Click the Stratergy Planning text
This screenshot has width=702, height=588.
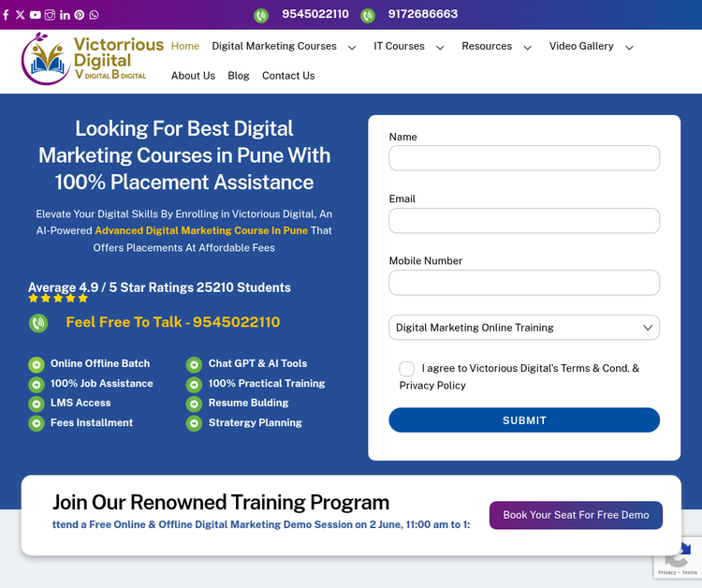click(256, 423)
